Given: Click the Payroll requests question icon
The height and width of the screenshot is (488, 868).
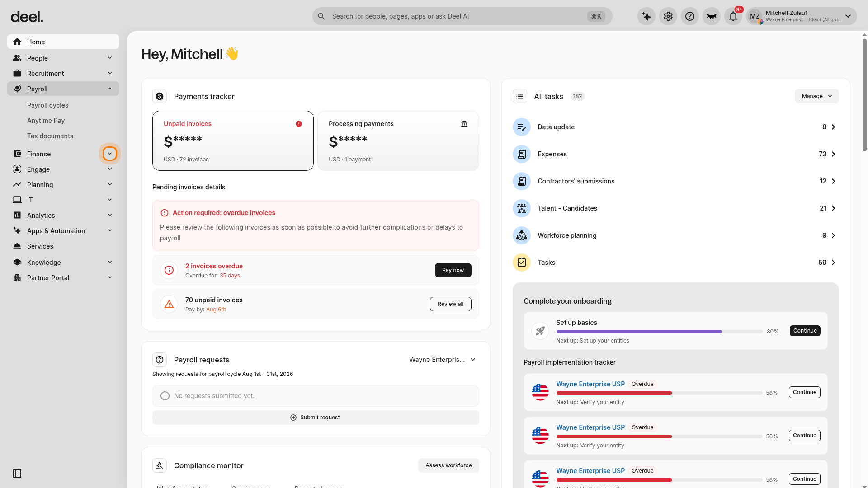Looking at the screenshot, I should [160, 360].
